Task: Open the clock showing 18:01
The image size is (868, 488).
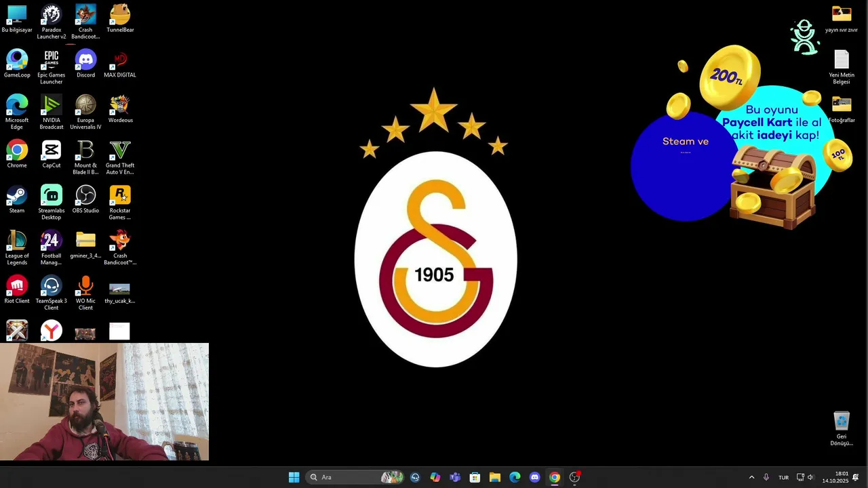Action: pos(835,477)
